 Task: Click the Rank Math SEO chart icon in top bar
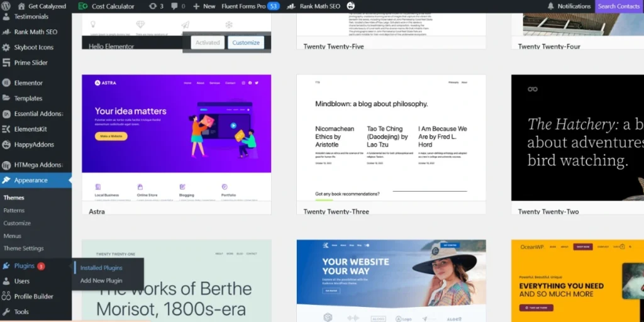click(291, 6)
